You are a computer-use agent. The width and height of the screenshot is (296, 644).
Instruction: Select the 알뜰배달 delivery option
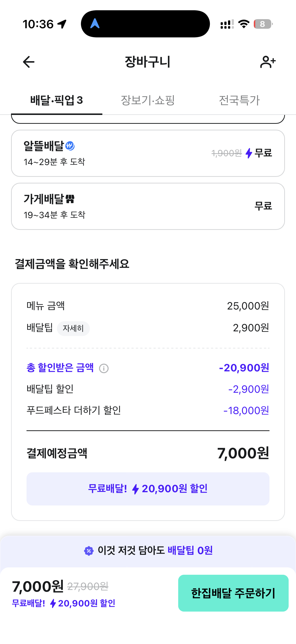click(x=148, y=153)
